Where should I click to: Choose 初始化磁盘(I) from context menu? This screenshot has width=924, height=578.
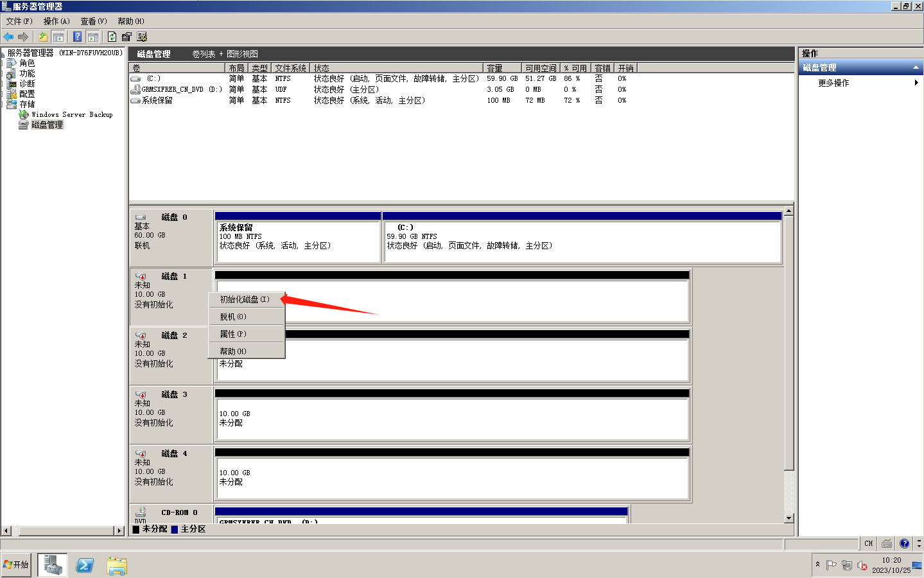point(245,299)
